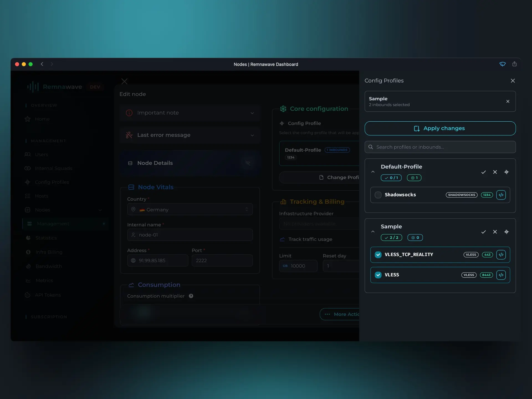View code for the Shadowsocks inbound

[502, 195]
